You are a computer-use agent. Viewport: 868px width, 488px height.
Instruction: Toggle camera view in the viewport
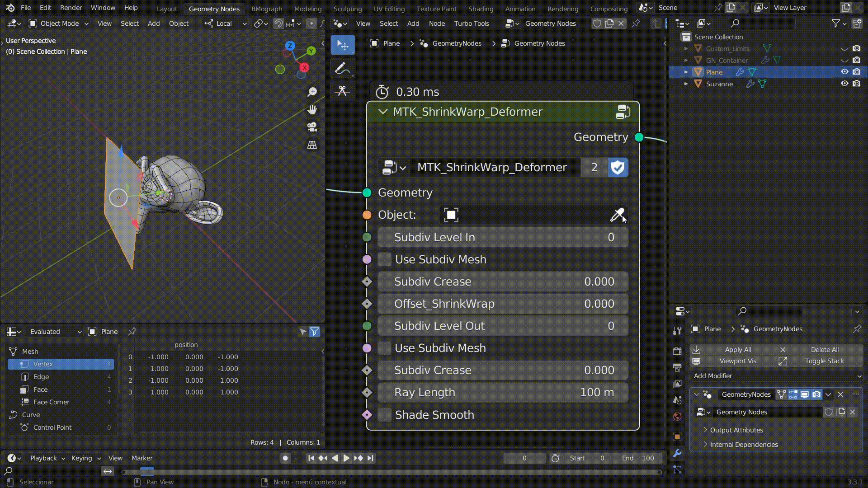click(312, 127)
